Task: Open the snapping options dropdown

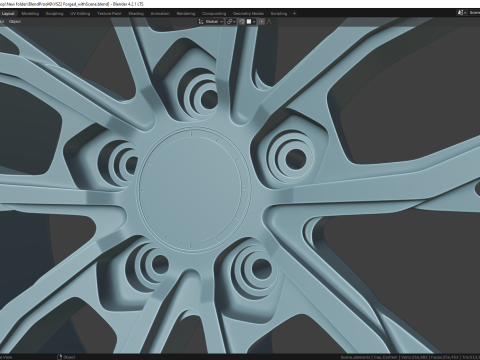Action: 251,22
